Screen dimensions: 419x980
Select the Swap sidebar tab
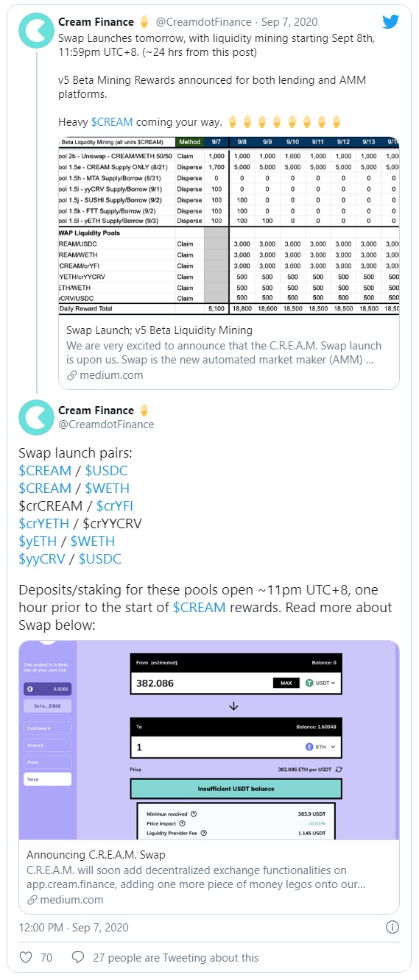click(x=48, y=778)
